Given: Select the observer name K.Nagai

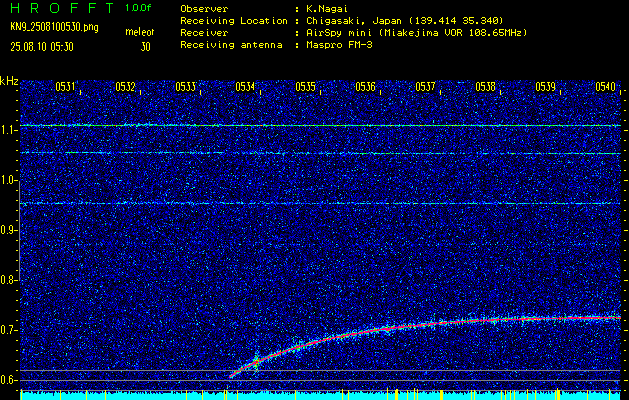Looking at the screenshot, I should (x=327, y=9).
